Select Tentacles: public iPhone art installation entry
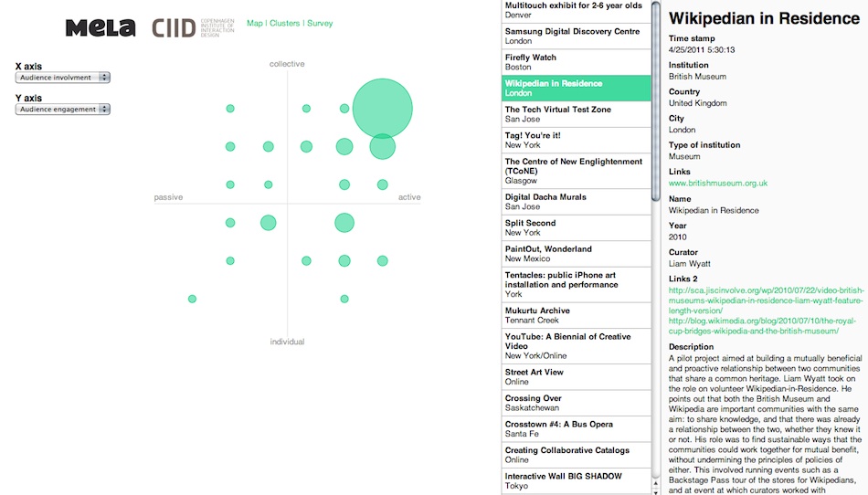This screenshot has height=495, width=868. point(577,284)
